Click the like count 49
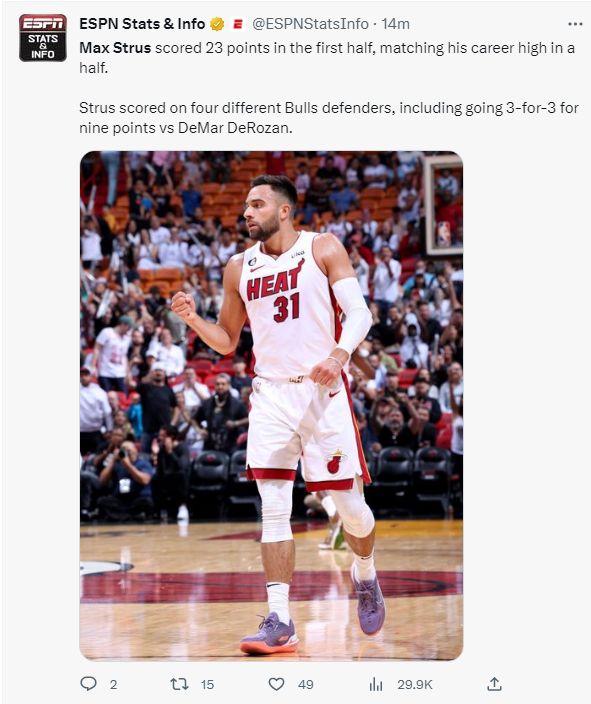This screenshot has height=704, width=591. click(x=305, y=684)
